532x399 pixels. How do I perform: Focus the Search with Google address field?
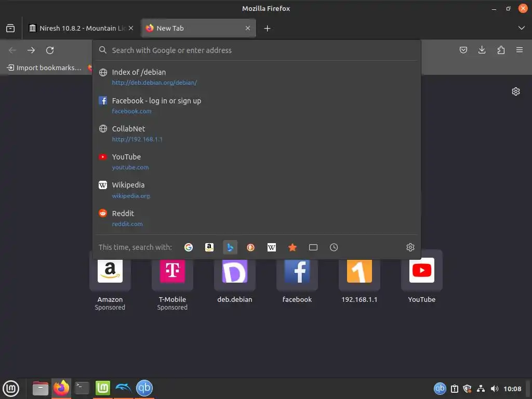point(257,50)
